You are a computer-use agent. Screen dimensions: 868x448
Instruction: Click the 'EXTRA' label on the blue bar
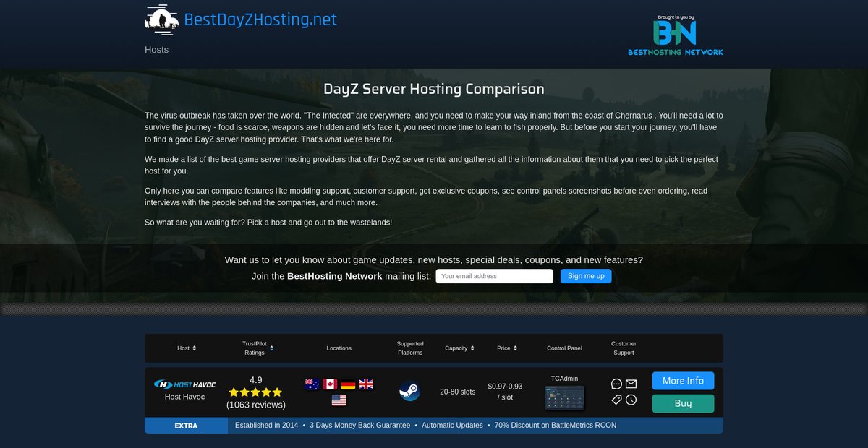[x=186, y=426]
